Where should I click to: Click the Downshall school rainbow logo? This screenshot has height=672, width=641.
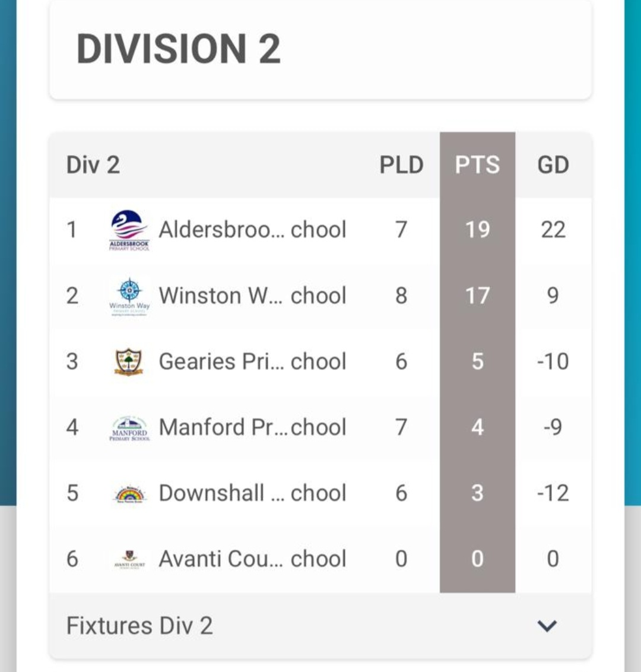(x=130, y=494)
